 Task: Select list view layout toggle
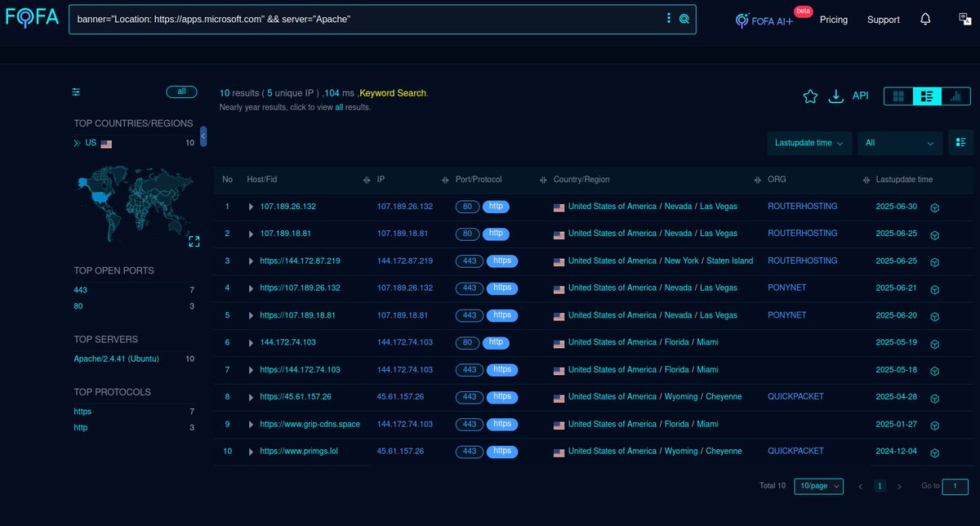pos(927,96)
